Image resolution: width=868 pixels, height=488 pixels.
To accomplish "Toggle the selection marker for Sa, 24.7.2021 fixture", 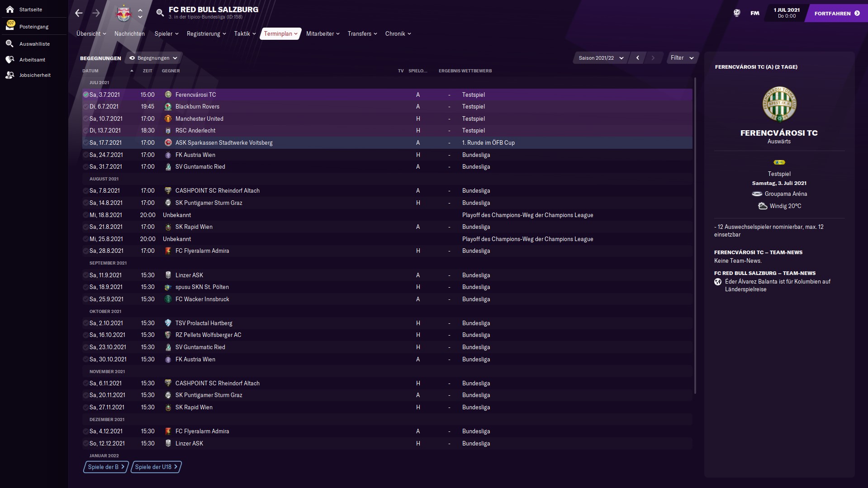I will click(85, 155).
